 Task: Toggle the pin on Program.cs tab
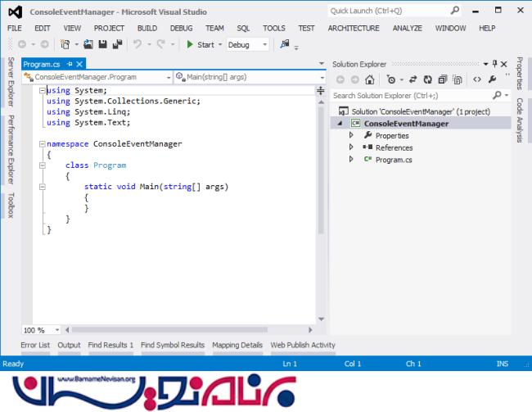tap(70, 64)
